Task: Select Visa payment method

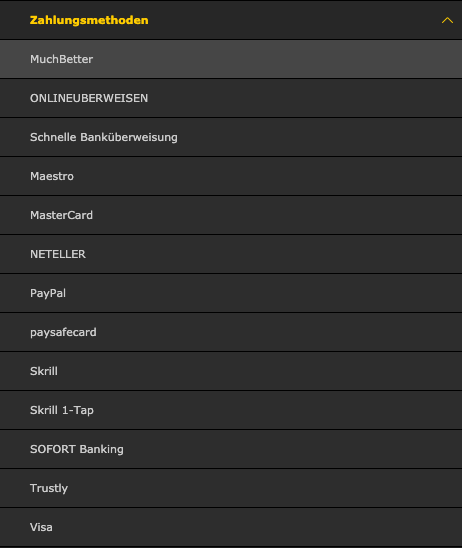Action: 231,527
